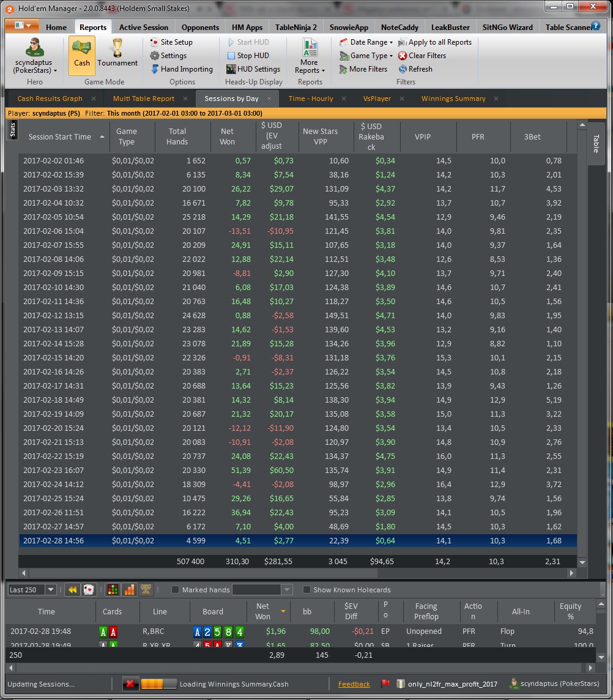613x700 pixels.
Task: Open the Feedback link
Action: click(354, 684)
